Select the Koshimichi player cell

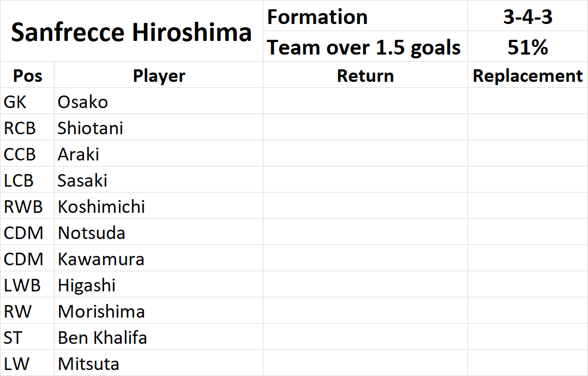point(159,206)
